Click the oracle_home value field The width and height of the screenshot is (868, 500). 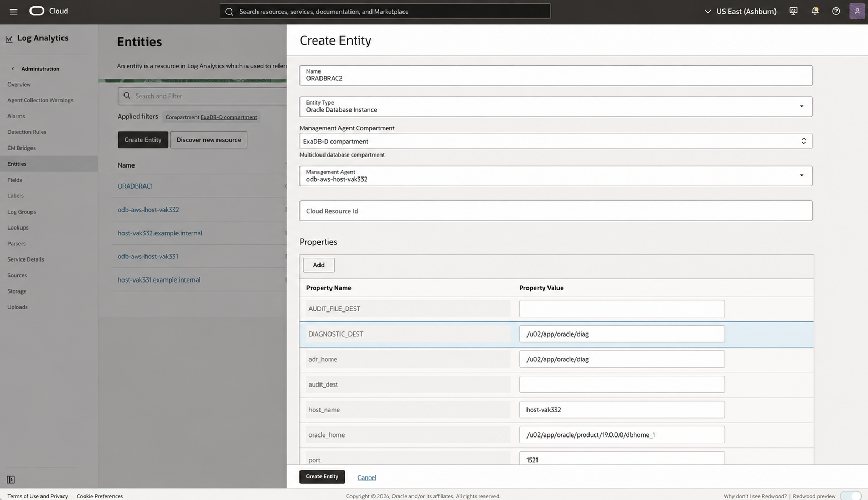pos(622,435)
